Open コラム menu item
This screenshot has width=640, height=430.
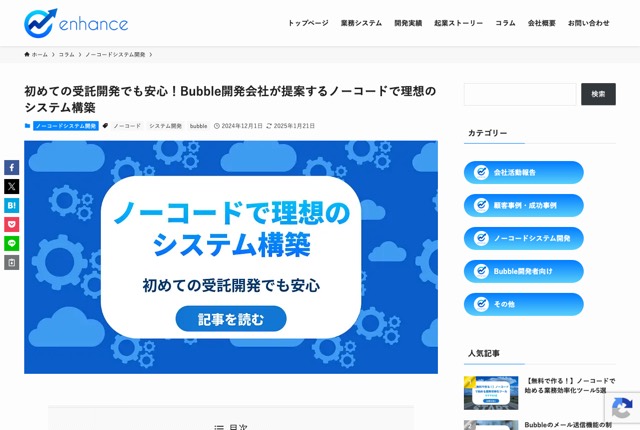(x=505, y=23)
